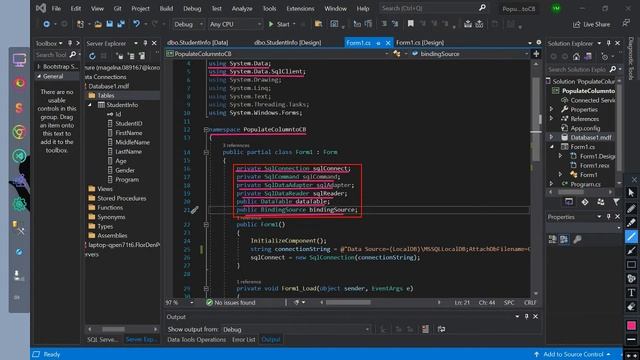Open the line thickness selector

click(x=631, y=340)
